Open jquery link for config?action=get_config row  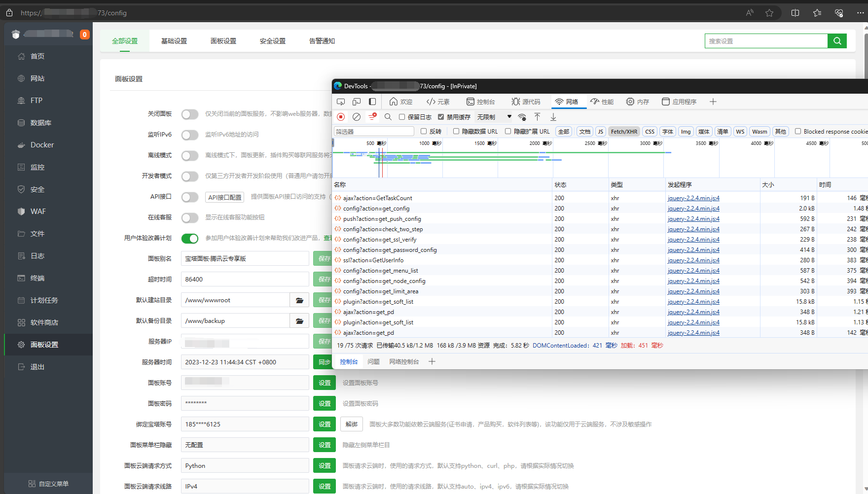coord(693,209)
